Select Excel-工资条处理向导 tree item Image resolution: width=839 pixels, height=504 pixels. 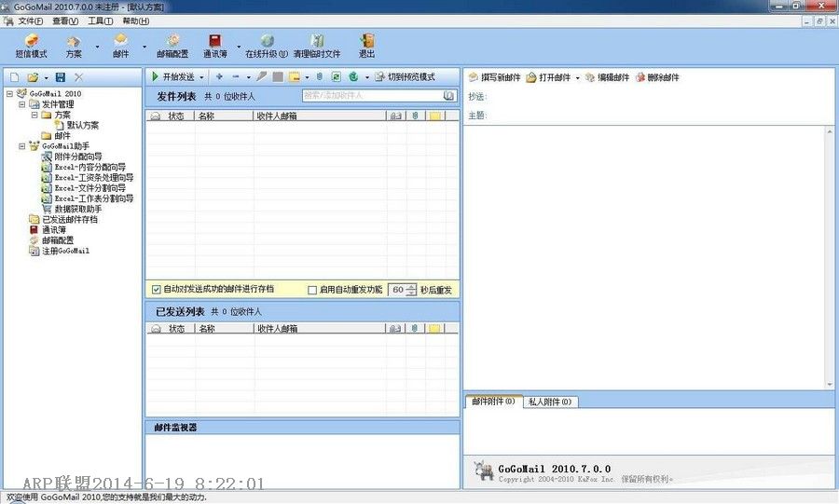pyautogui.click(x=93, y=177)
